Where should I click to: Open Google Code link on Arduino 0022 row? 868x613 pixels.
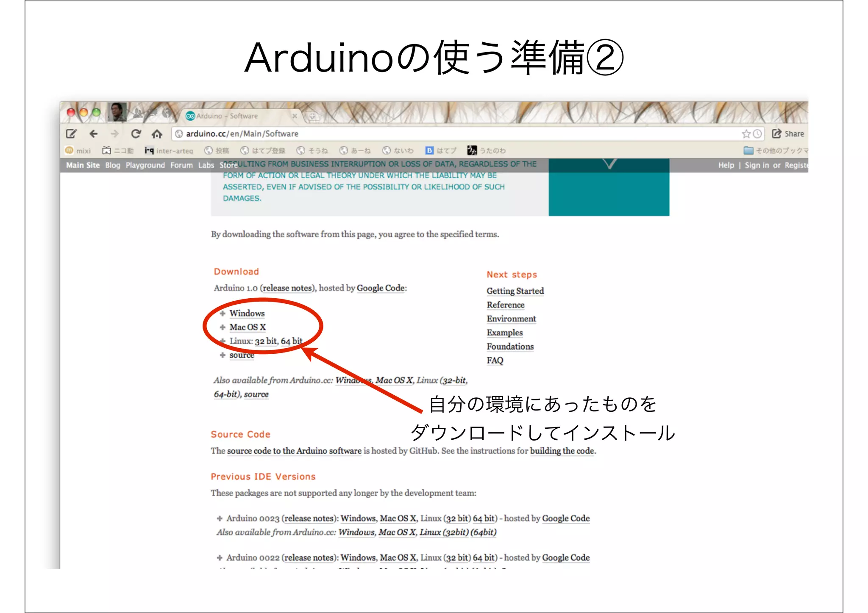tap(566, 558)
